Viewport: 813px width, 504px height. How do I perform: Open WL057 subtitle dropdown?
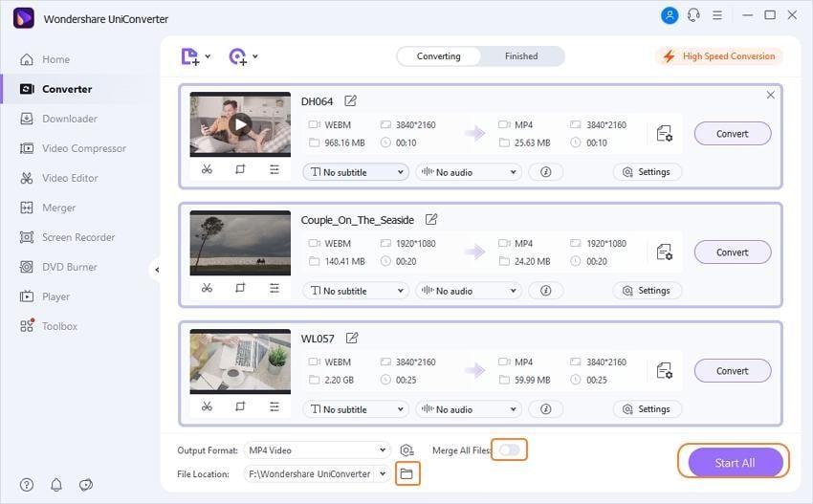pos(356,409)
